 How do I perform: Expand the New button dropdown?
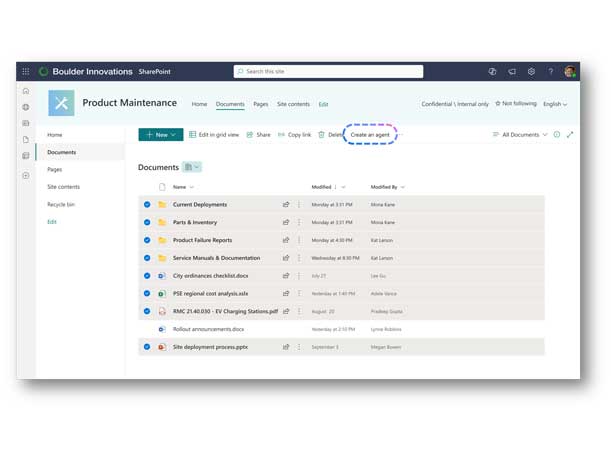pos(173,134)
